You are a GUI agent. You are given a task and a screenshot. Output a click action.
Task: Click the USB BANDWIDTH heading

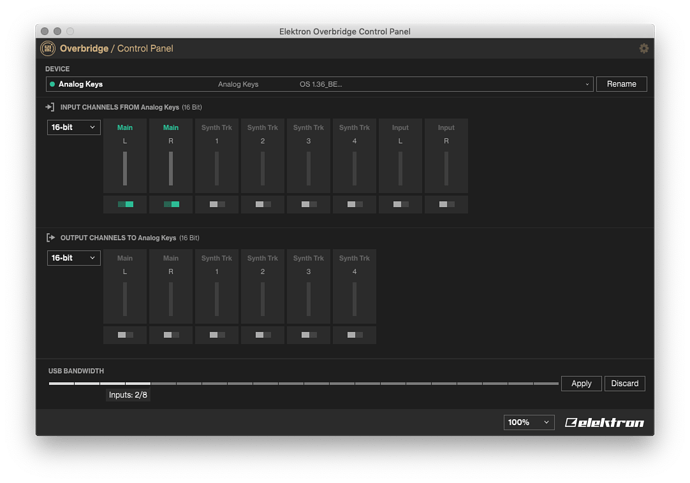point(76,371)
